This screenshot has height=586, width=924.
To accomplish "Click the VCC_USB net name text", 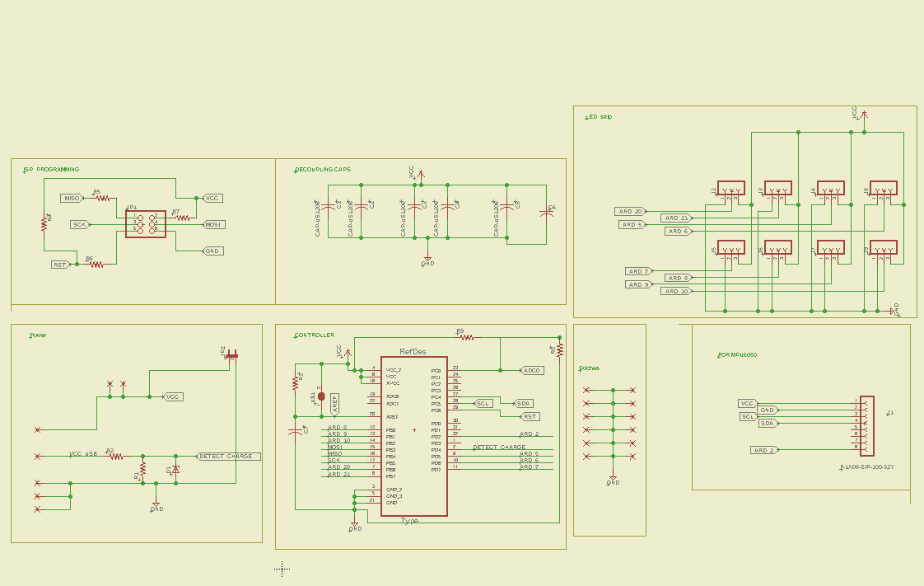I will (x=83, y=454).
